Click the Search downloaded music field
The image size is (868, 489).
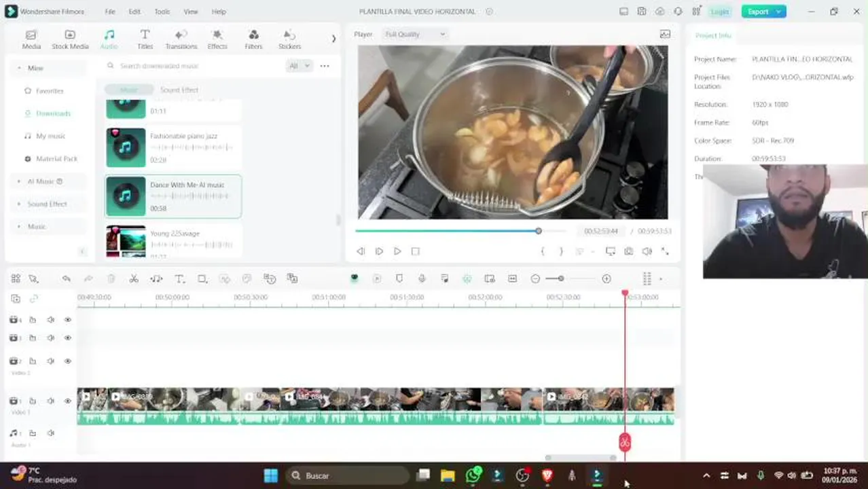click(193, 66)
